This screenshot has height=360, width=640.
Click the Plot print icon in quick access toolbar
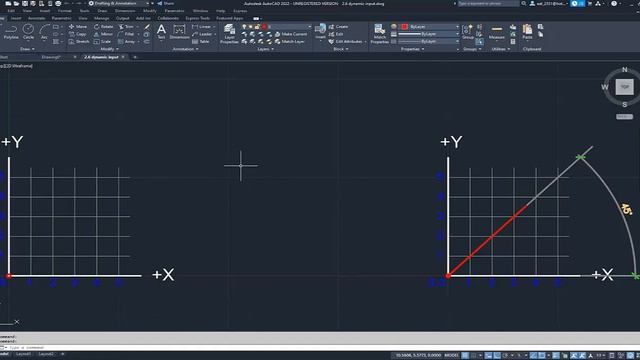click(58, 3)
